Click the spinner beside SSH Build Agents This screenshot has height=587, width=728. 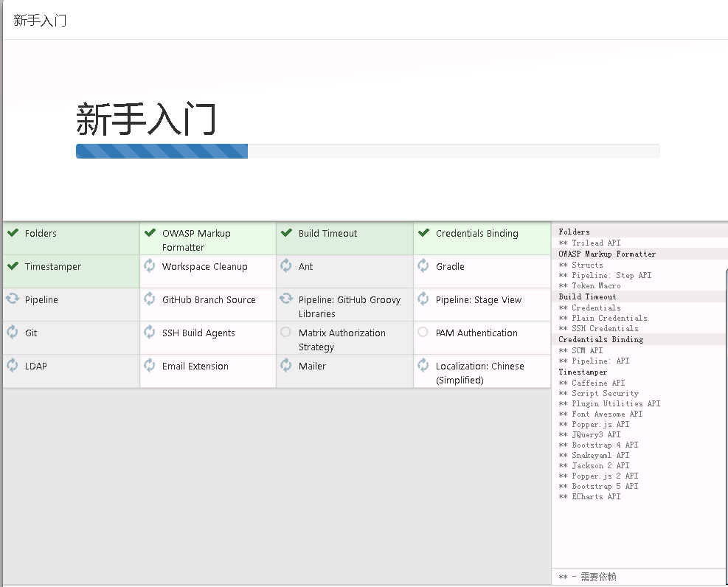[x=150, y=333]
